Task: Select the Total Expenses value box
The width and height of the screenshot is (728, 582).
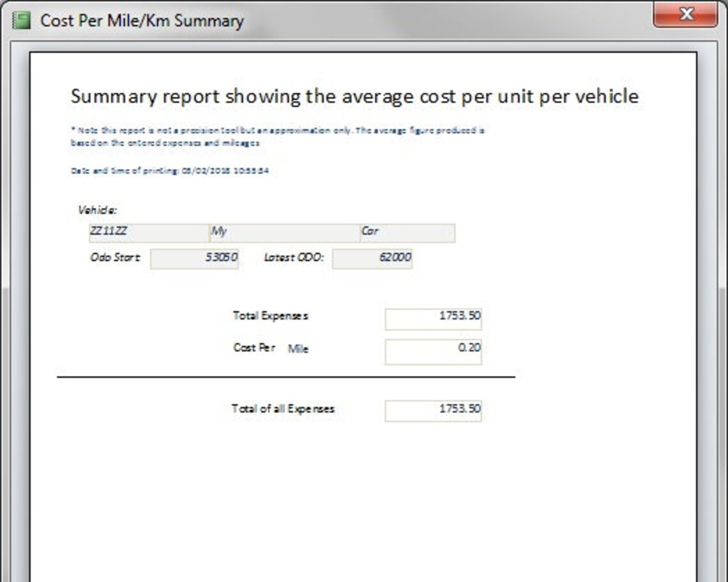Action: pos(433,318)
